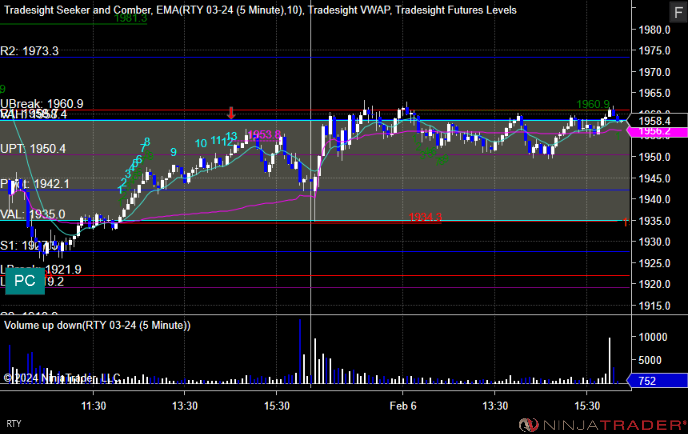Click the NinjaTrader logo
Screen dimensions: 688x434
click(x=602, y=425)
